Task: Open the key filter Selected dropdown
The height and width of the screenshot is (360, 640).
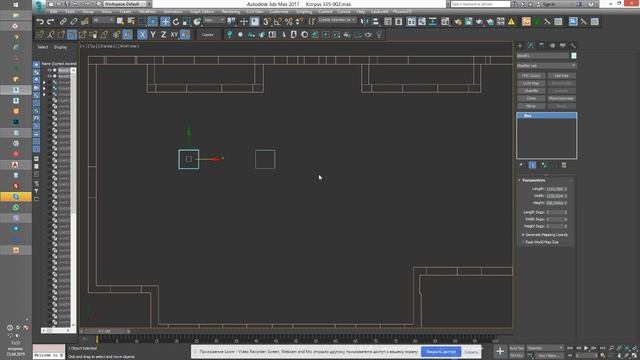Action: (x=545, y=348)
